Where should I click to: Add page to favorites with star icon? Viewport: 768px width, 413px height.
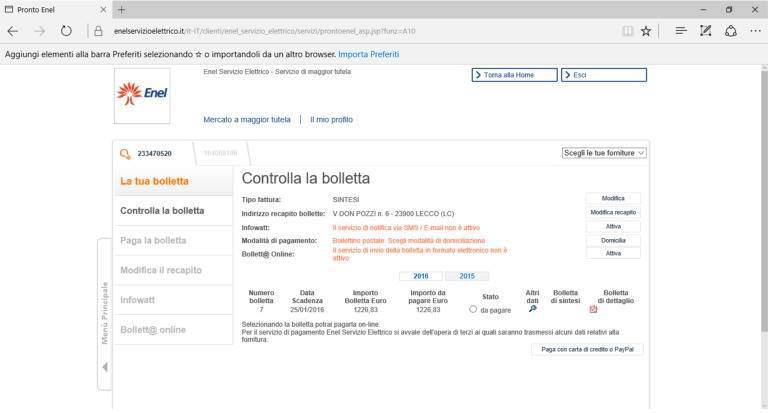point(646,31)
